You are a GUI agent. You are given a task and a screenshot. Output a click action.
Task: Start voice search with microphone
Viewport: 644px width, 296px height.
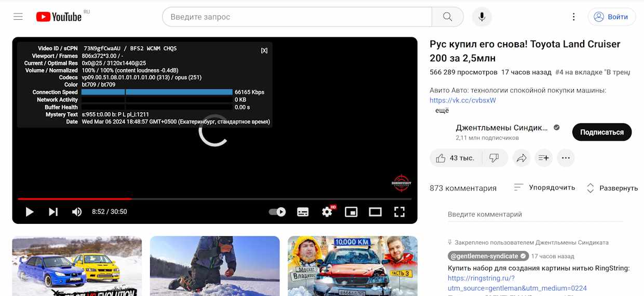pos(482,17)
